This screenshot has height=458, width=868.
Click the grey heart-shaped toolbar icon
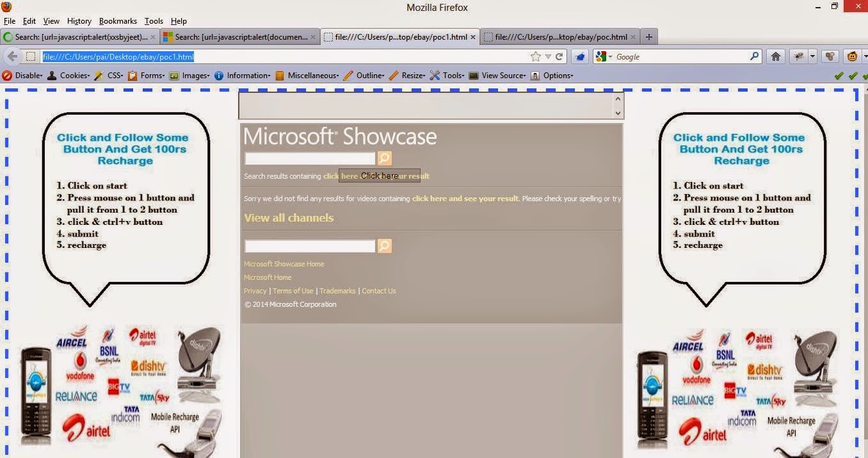(x=830, y=56)
